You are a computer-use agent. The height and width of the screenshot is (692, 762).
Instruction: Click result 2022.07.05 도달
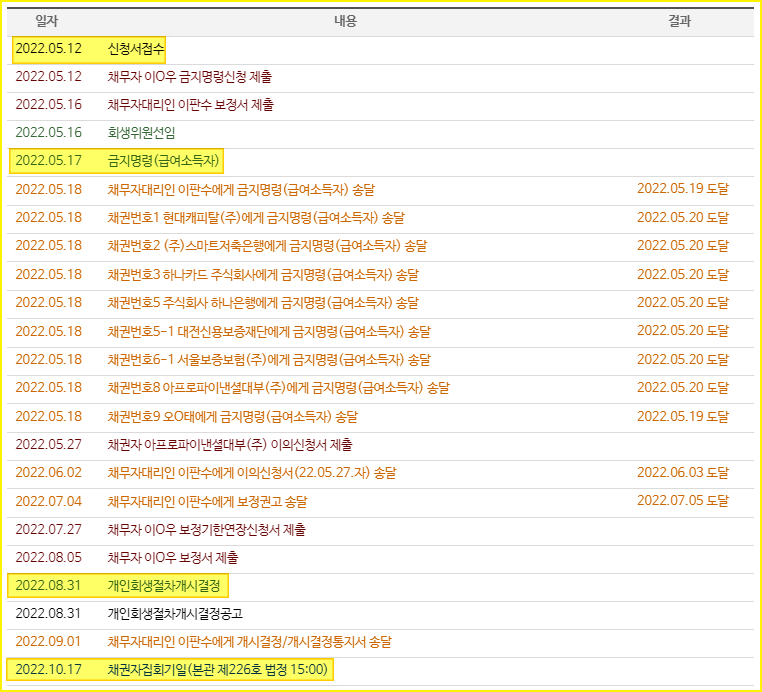[x=683, y=501]
